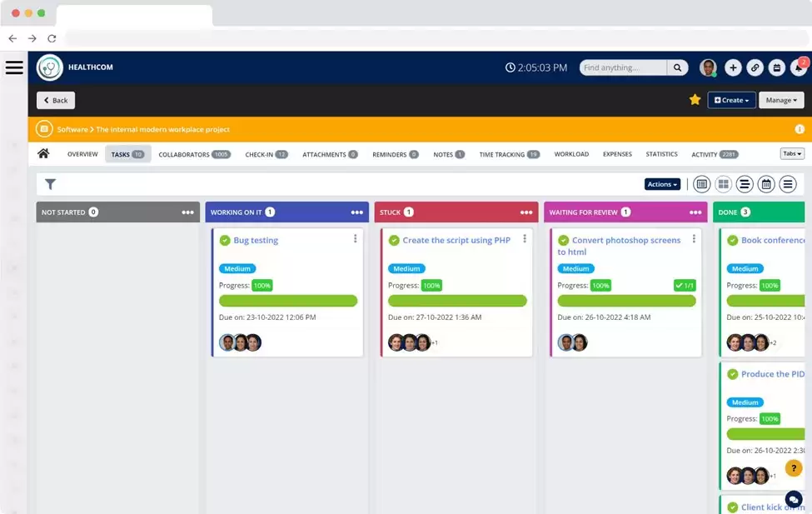Click the Home icon before the Overview tab
This screenshot has width=812, height=514.
click(x=43, y=154)
